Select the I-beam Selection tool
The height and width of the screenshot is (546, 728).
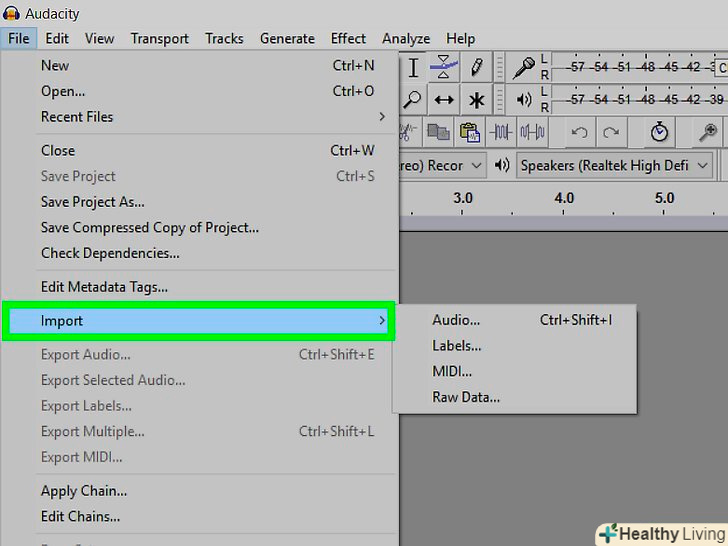point(413,67)
